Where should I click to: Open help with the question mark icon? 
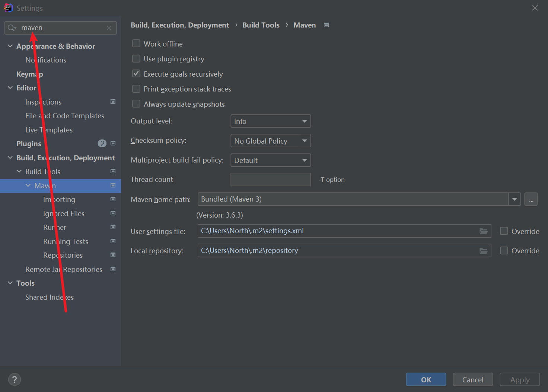[15, 380]
